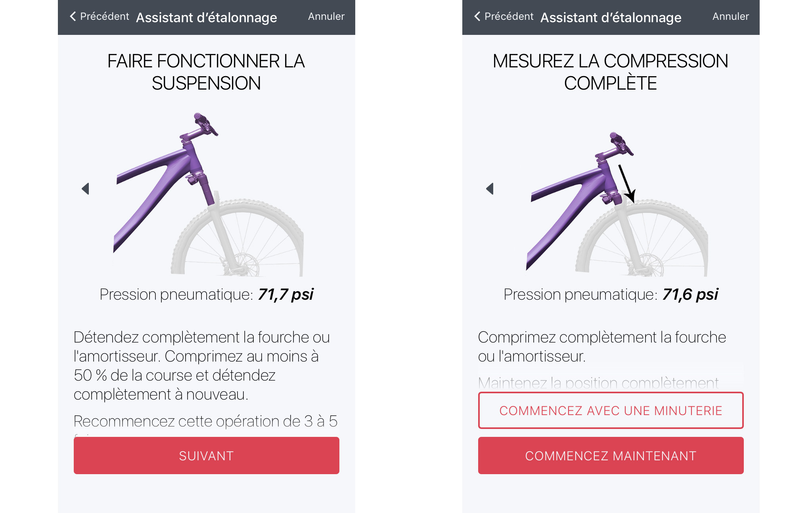
Task: Tap the Recommencez cette opération text line
Action: (205, 421)
